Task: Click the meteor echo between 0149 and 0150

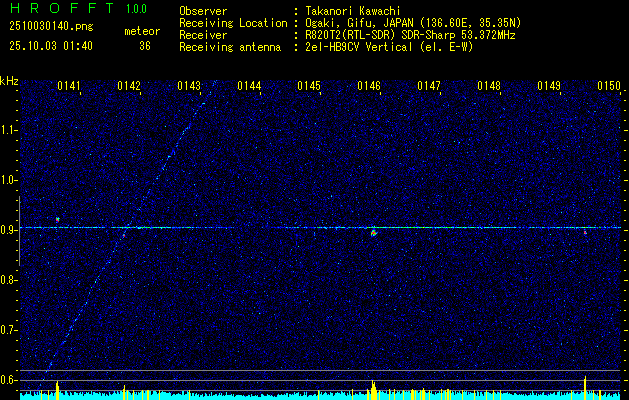Action: pyautogui.click(x=585, y=232)
